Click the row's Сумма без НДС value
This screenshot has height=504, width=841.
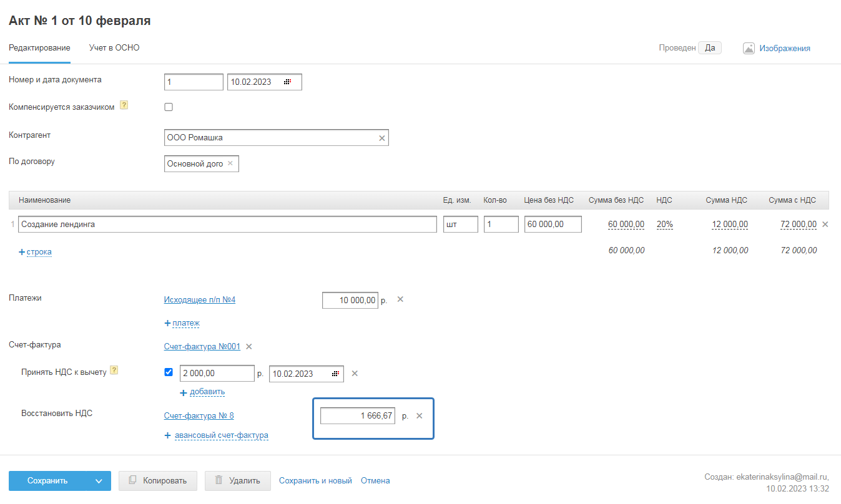pyautogui.click(x=626, y=225)
